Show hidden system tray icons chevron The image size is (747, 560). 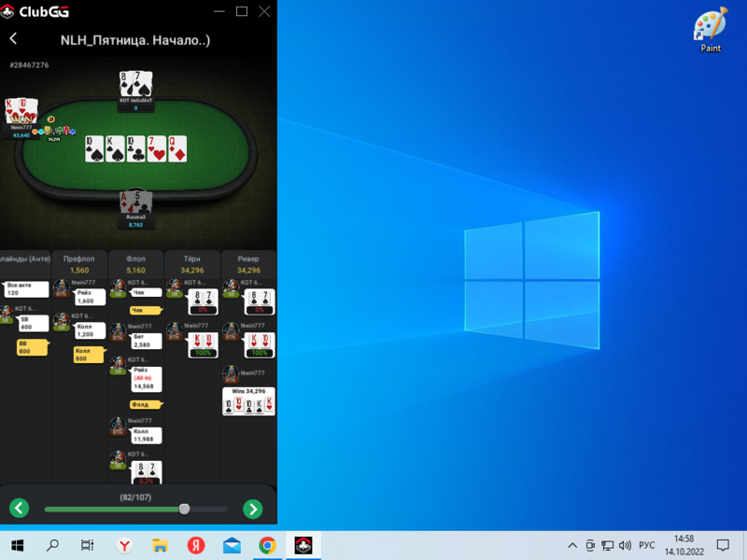(x=572, y=545)
